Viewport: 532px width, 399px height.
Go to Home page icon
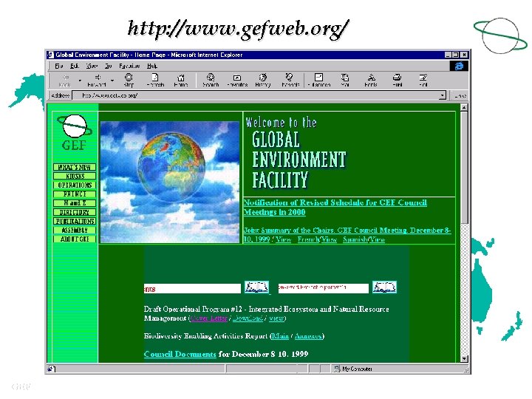point(181,81)
